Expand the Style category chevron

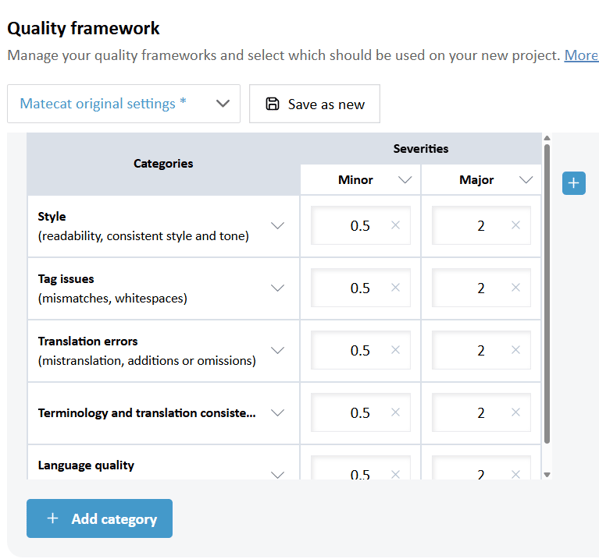click(278, 225)
